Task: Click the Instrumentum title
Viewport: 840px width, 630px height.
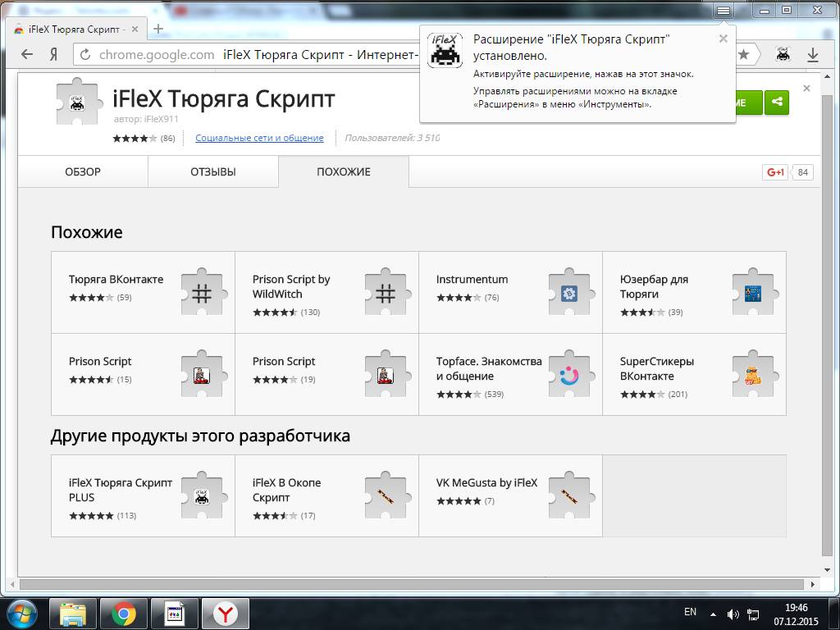Action: [x=472, y=279]
